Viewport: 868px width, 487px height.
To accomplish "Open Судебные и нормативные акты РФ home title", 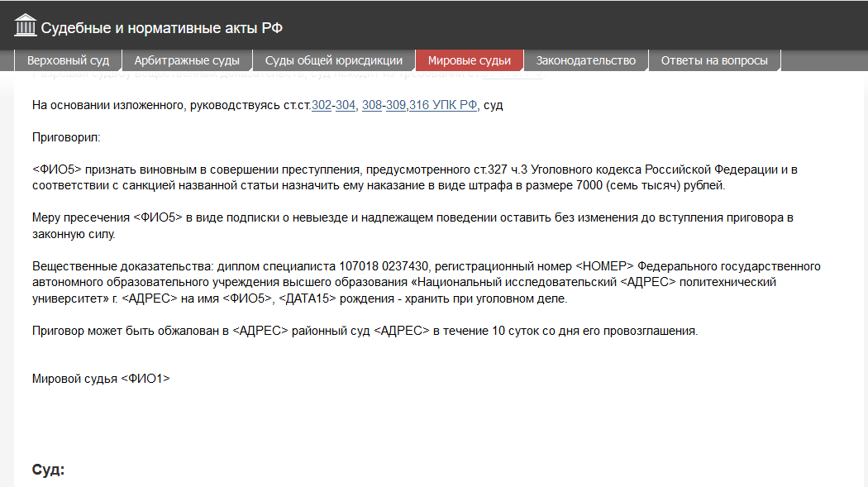I will click(x=162, y=28).
